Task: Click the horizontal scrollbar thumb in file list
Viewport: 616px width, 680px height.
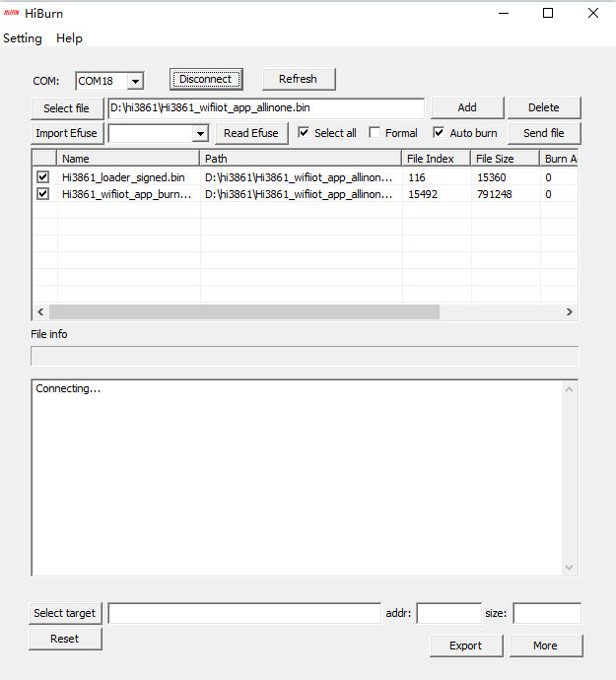Action: (246, 311)
